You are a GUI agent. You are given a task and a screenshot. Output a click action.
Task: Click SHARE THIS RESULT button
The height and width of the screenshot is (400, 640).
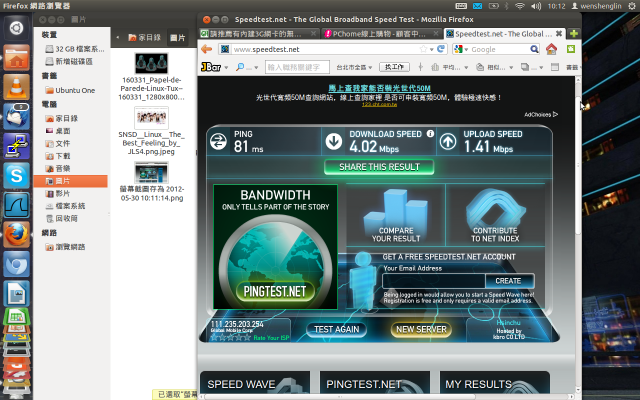point(379,167)
